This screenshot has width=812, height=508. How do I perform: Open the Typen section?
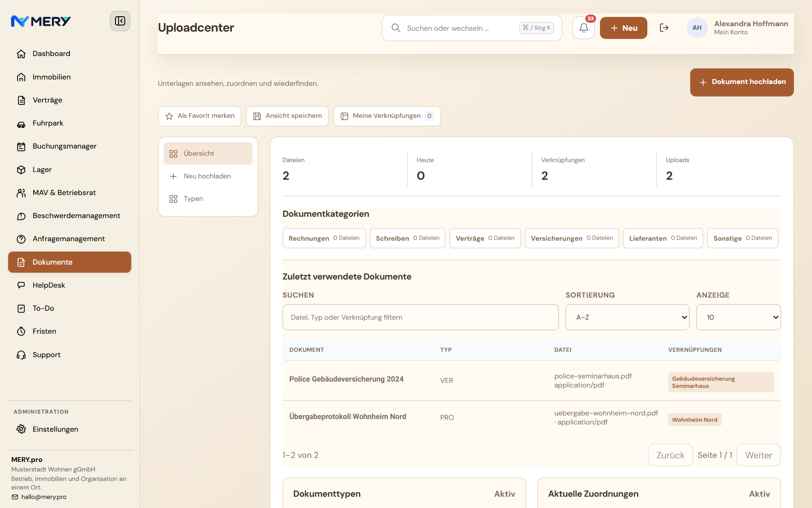208,199
